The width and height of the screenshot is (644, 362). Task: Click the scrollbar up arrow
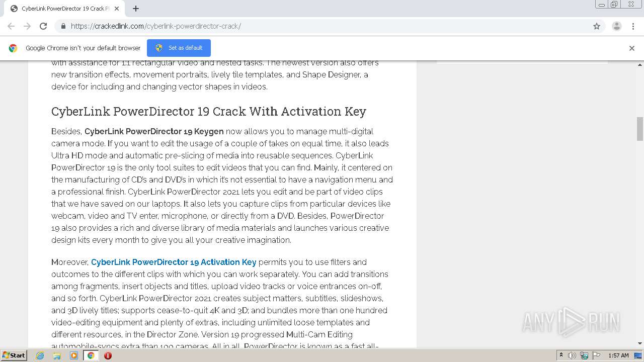[640, 65]
